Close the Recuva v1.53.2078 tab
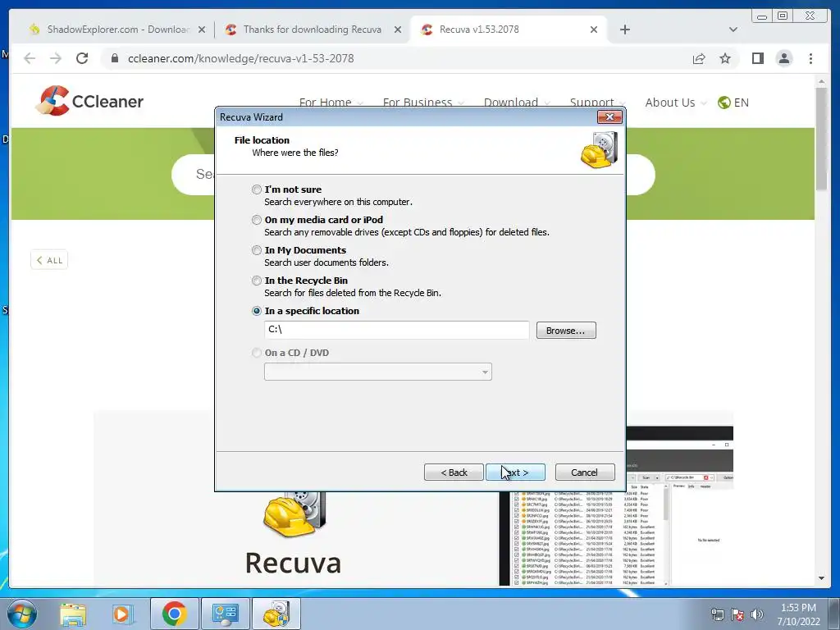 click(594, 30)
